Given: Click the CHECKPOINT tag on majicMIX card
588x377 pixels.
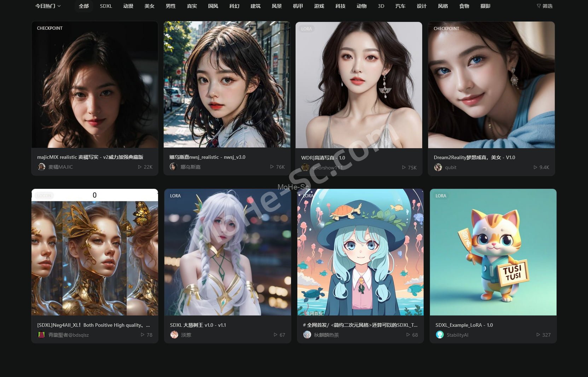Looking at the screenshot, I should (50, 28).
